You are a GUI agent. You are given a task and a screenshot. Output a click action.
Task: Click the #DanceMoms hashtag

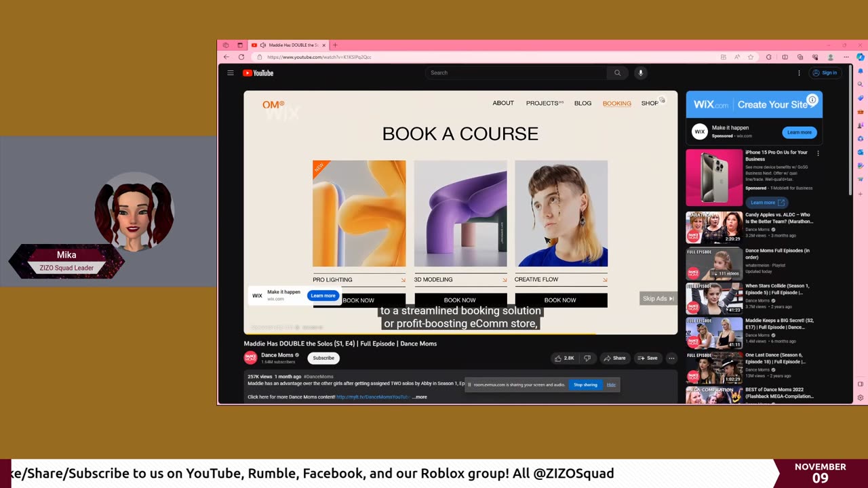click(319, 376)
